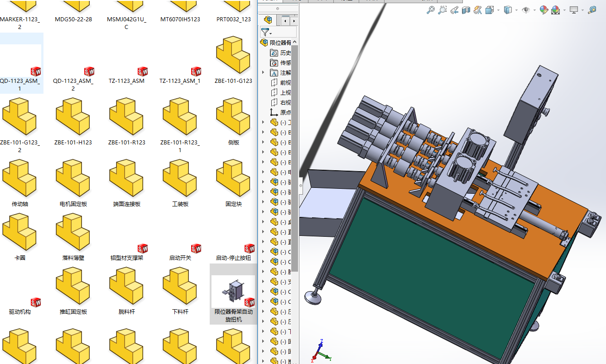The image size is (606, 364).
Task: Click the feature tree scrollbar up arrow
Action: (x=295, y=43)
